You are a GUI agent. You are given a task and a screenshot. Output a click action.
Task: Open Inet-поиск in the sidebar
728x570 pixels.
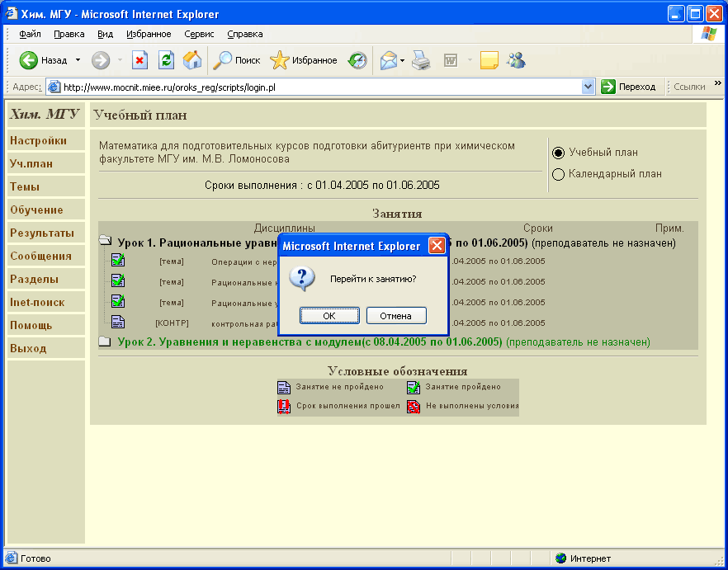[x=46, y=303]
